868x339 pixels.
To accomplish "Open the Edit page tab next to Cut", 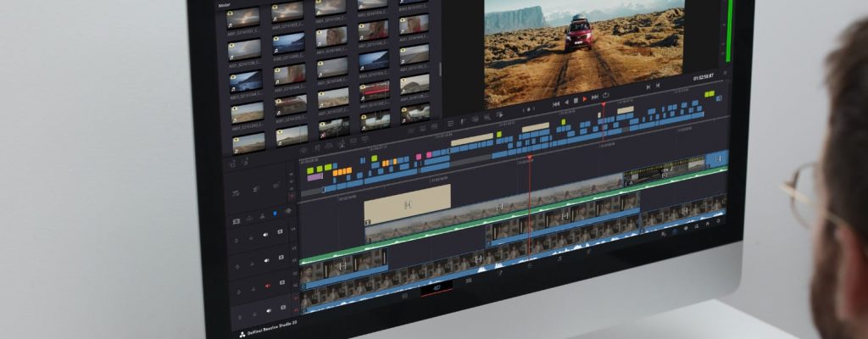I will click(x=469, y=281).
